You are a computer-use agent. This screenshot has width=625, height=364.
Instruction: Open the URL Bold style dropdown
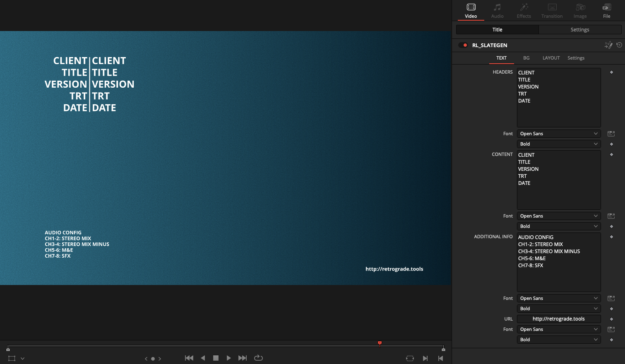(559, 340)
